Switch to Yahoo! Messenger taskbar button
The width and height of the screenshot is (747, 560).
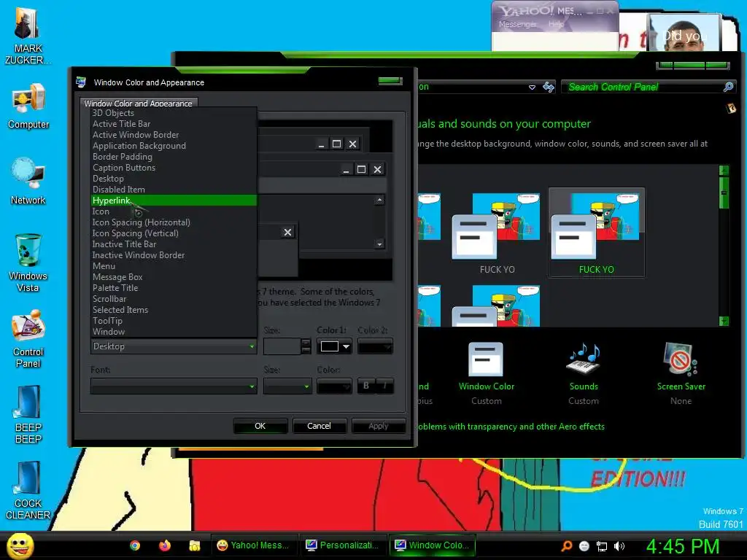click(x=254, y=545)
